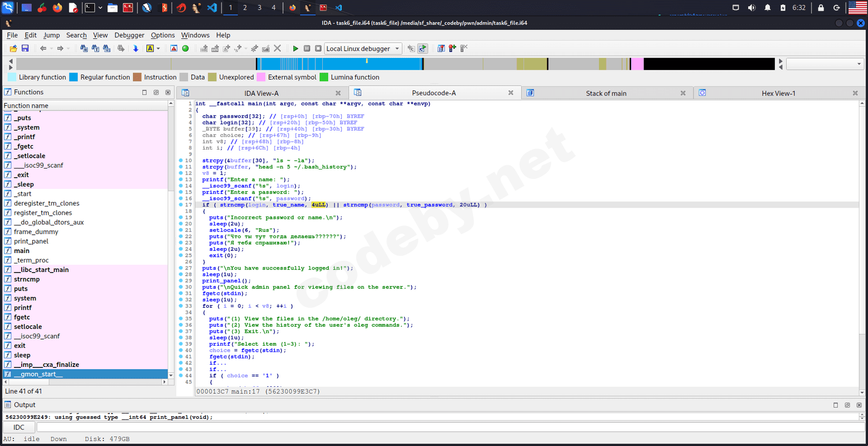Screen dimensions: 868x446
Task: Click the IDC button in the output panel
Action: pos(19,428)
